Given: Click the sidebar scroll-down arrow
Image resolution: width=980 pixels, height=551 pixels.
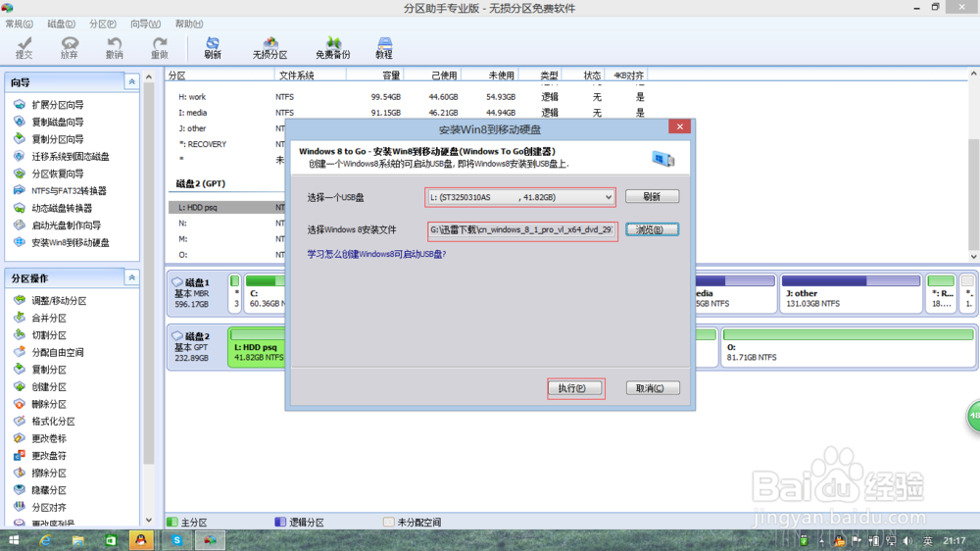Looking at the screenshot, I should pos(149,520).
